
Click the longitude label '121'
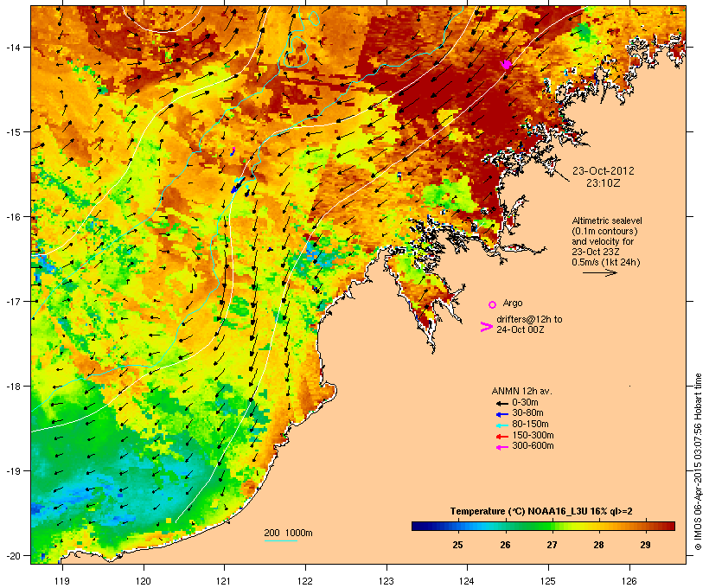pyautogui.click(x=224, y=581)
